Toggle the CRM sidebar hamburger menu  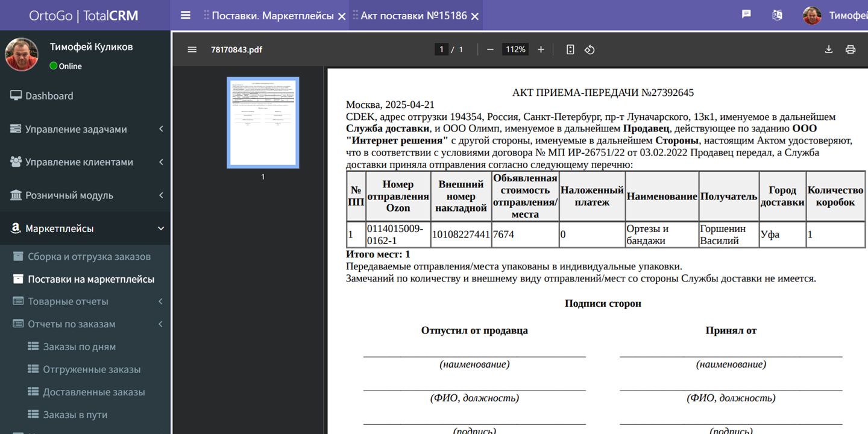[x=186, y=15]
